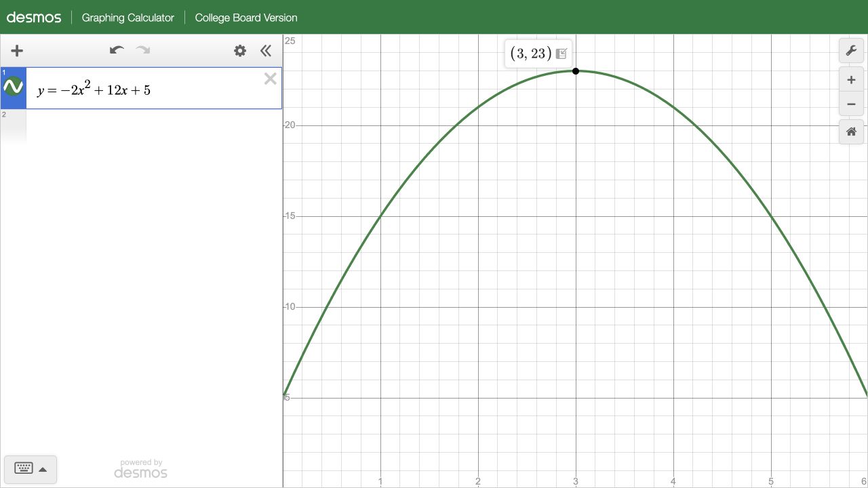
Task: Click the desmos logo in header
Action: tap(34, 17)
